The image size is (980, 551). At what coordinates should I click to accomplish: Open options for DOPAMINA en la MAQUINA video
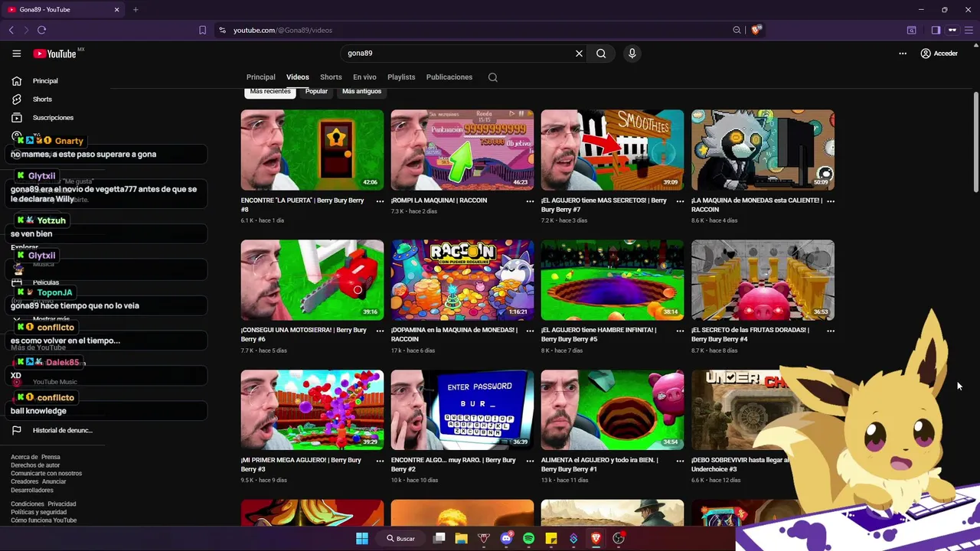pyautogui.click(x=530, y=331)
